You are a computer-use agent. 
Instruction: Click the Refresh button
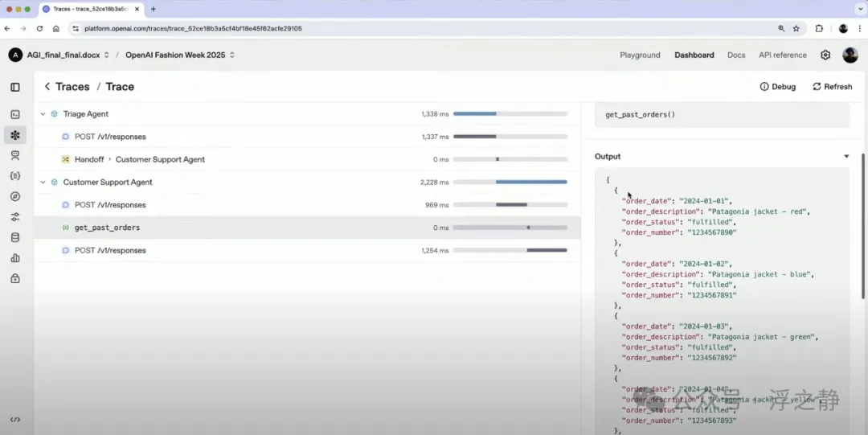pyautogui.click(x=832, y=87)
